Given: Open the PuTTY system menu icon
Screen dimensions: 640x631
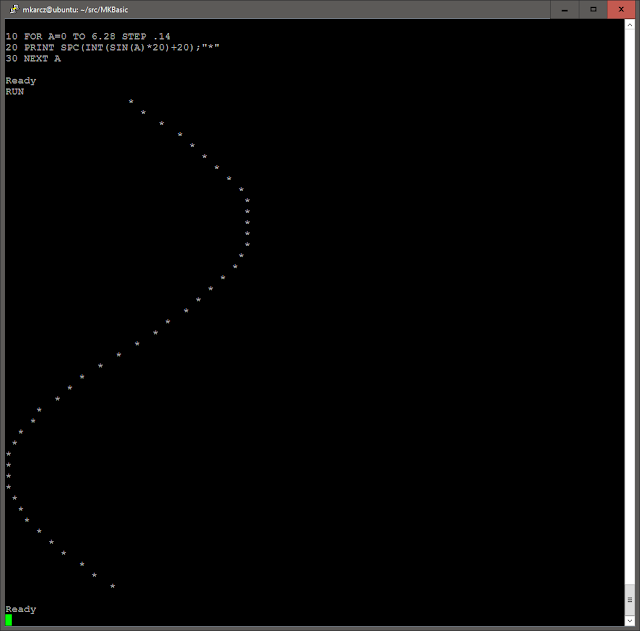Looking at the screenshot, I should click(x=14, y=9).
